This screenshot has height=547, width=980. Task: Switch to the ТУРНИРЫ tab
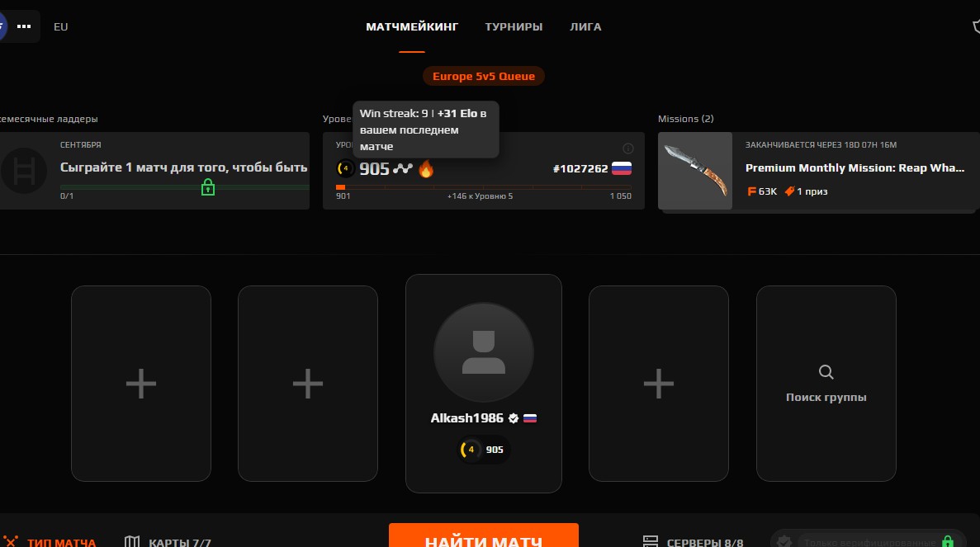coord(514,27)
